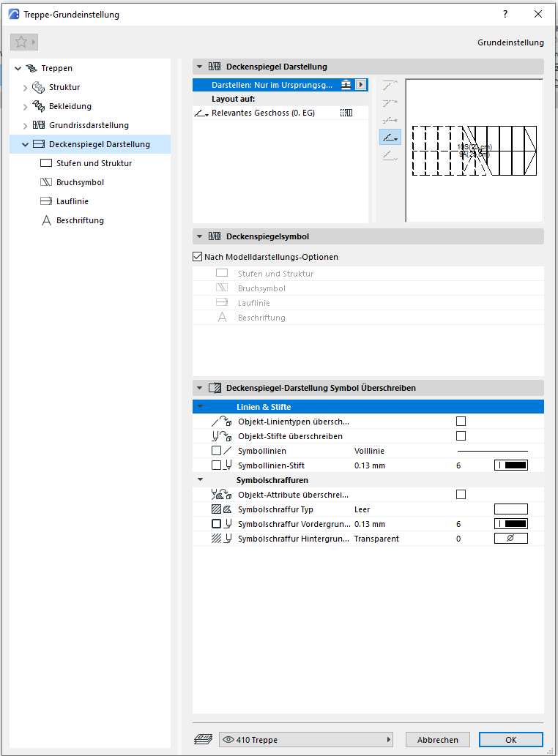
Task: Uncheck Nach Modelldarstellungs-Optionen checkbox
Action: coord(197,257)
